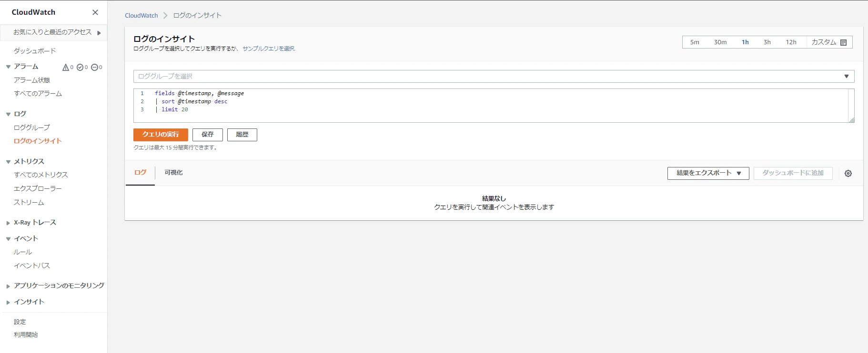868x353 pixels.
Task: Click the ログのインサイト breadcrumb text
Action: pos(197,15)
